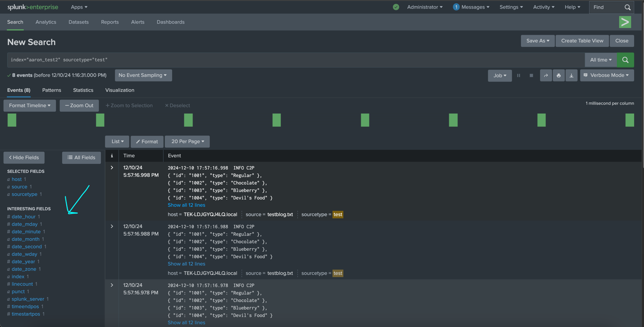
Task: Run the search with the green magnifier button
Action: click(625, 59)
